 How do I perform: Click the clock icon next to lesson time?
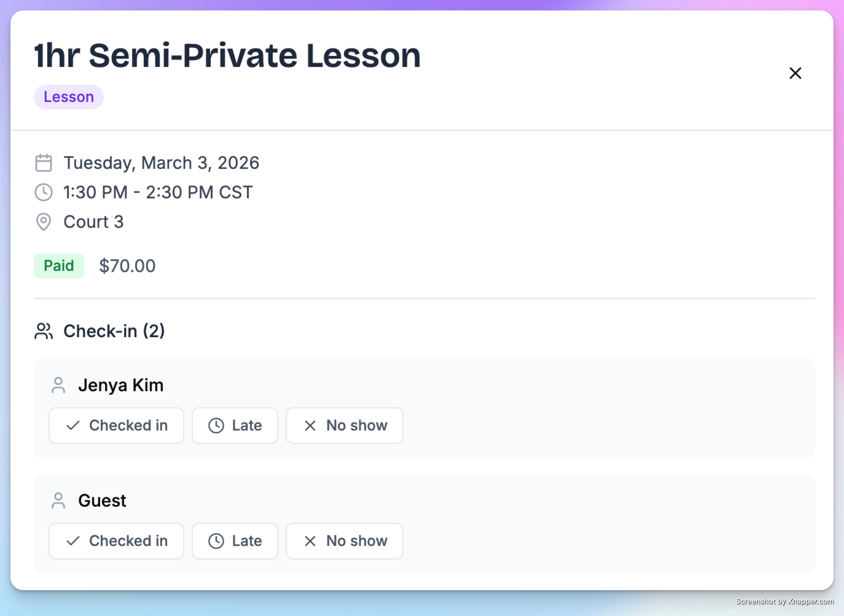coord(44,193)
